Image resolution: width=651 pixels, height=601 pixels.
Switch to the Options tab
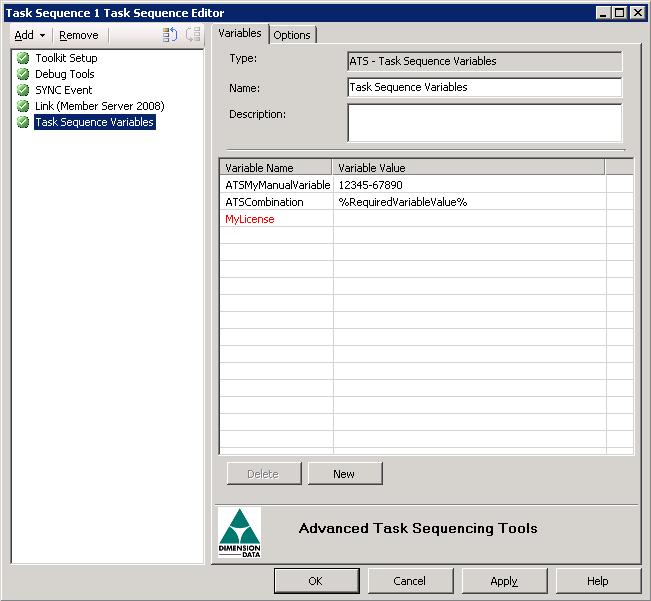(292, 35)
